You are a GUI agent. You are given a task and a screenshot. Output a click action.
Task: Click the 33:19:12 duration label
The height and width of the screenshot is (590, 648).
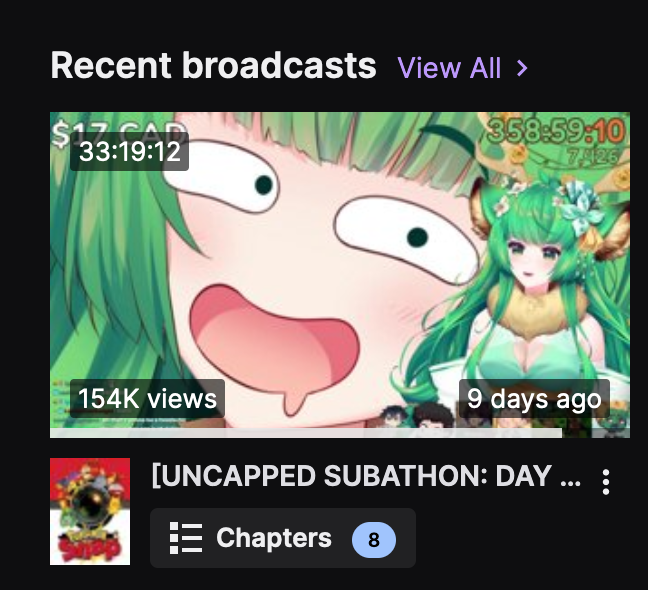[130, 151]
